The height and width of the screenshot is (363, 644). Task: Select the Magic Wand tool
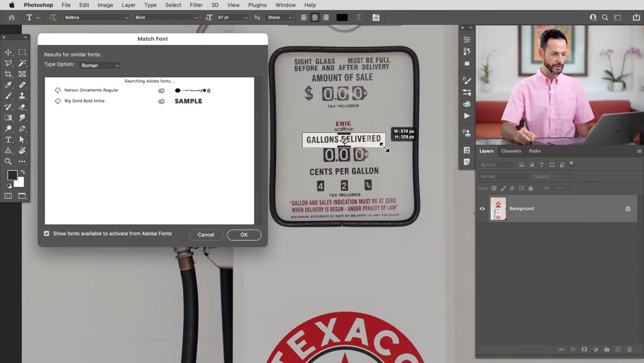click(22, 63)
